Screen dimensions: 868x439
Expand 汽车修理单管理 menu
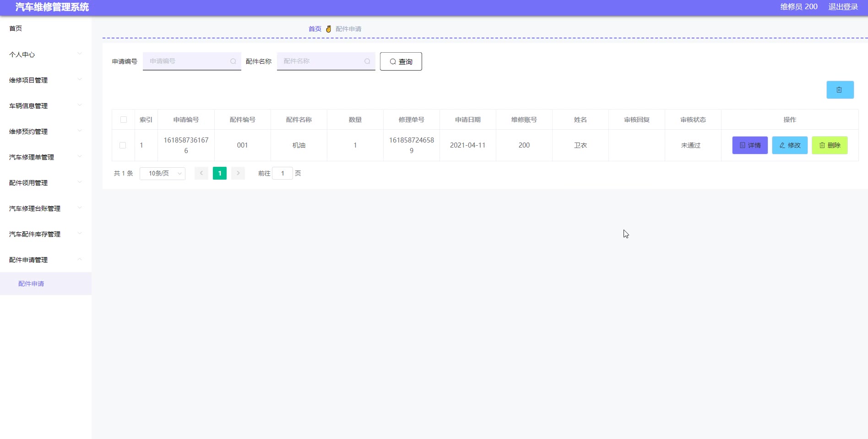[x=46, y=157]
